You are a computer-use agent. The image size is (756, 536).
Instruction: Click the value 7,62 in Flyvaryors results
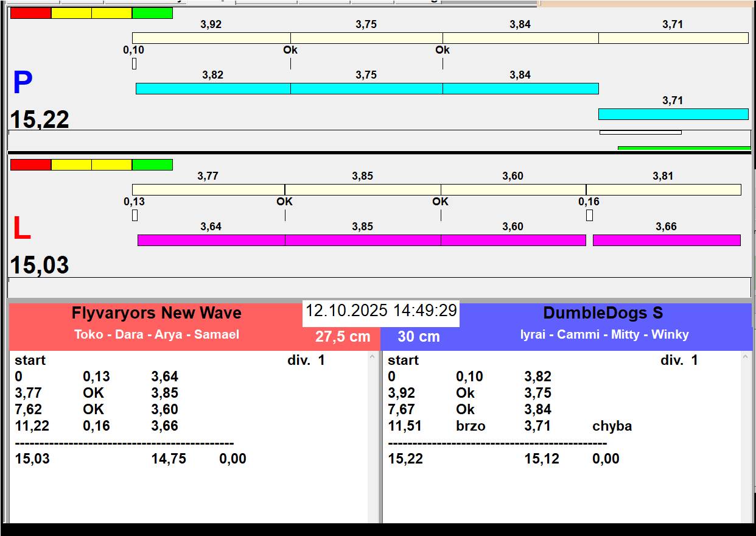[29, 409]
